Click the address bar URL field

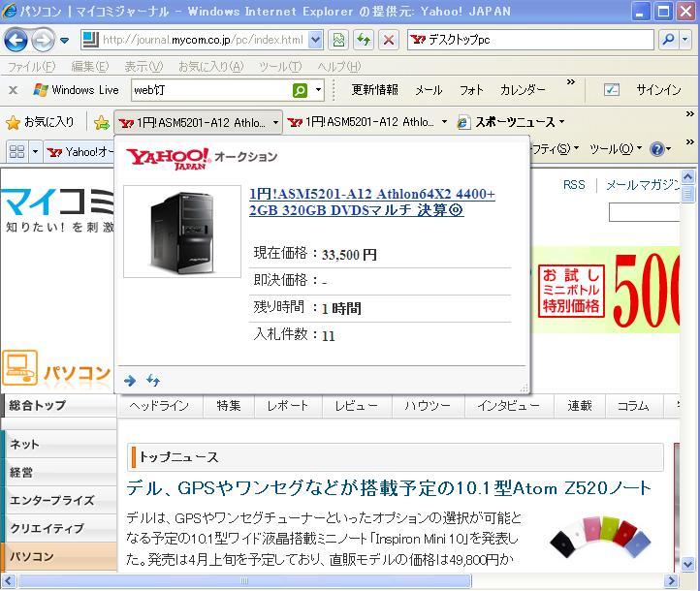[204, 40]
